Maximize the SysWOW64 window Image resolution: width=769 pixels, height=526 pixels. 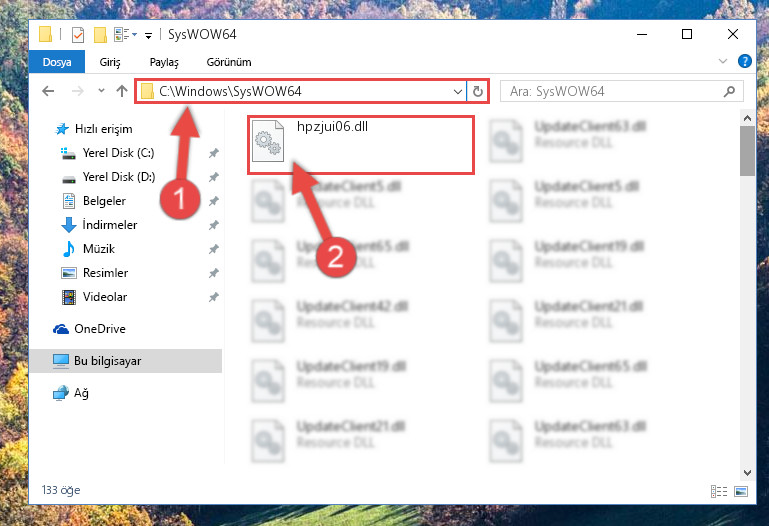(x=687, y=34)
